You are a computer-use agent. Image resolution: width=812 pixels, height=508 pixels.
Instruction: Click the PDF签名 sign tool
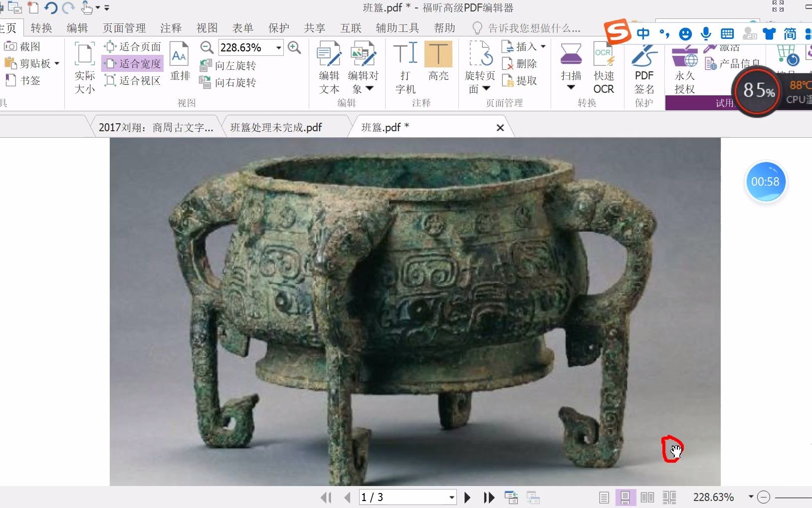click(x=644, y=68)
